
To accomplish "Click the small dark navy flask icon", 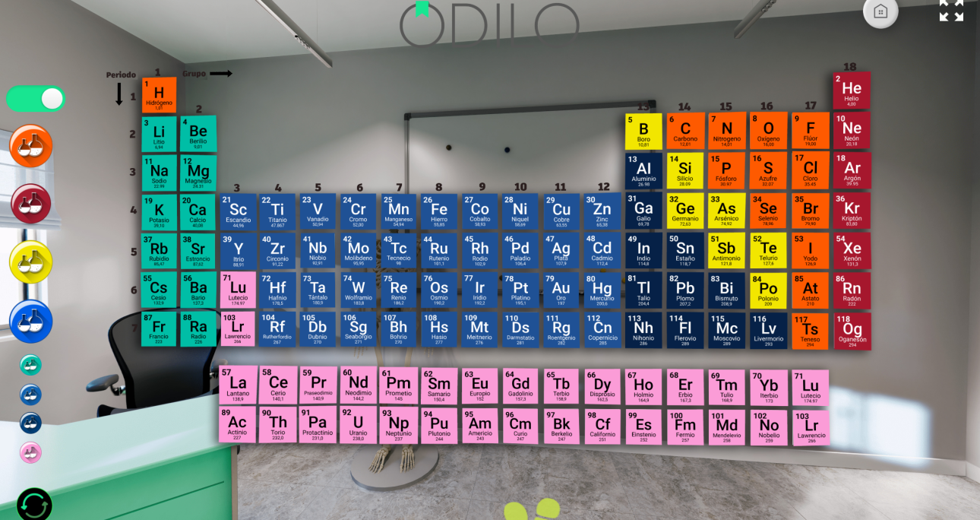I will pyautogui.click(x=30, y=423).
